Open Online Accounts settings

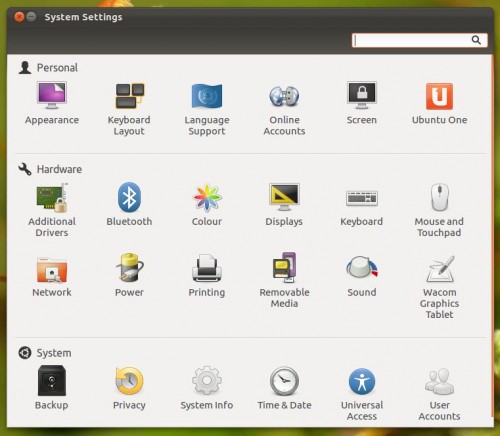click(x=284, y=109)
